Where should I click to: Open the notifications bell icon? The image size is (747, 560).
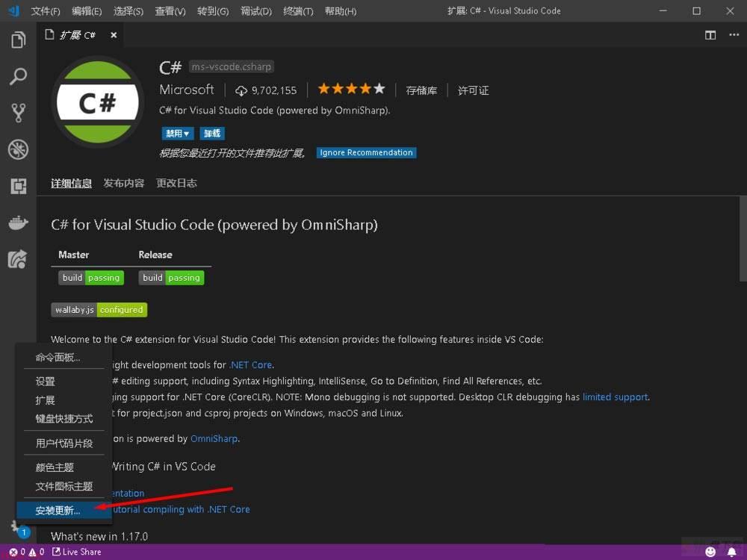pos(732,552)
